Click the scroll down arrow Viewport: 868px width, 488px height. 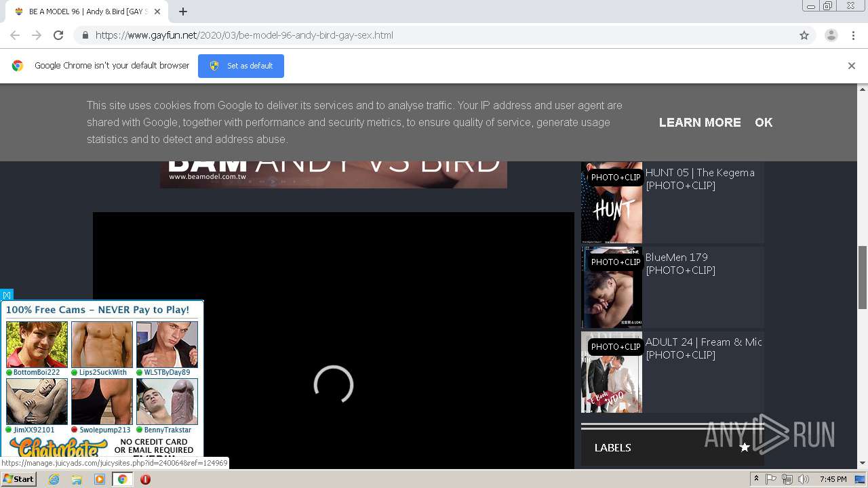863,464
